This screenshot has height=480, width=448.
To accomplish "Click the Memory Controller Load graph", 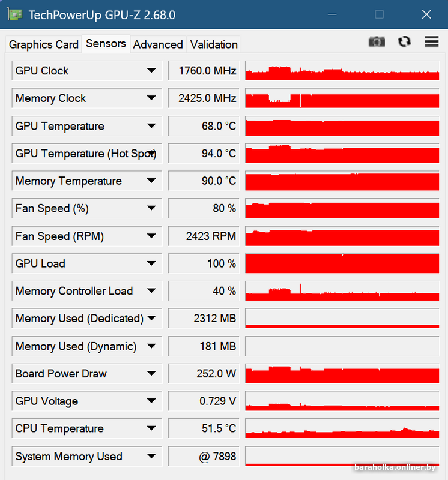I will pos(342,292).
